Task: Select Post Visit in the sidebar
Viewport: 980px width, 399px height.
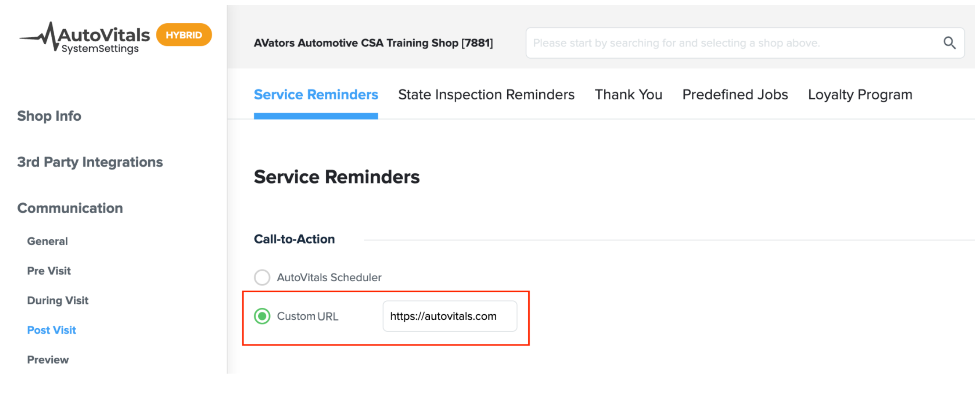Action: (x=51, y=330)
